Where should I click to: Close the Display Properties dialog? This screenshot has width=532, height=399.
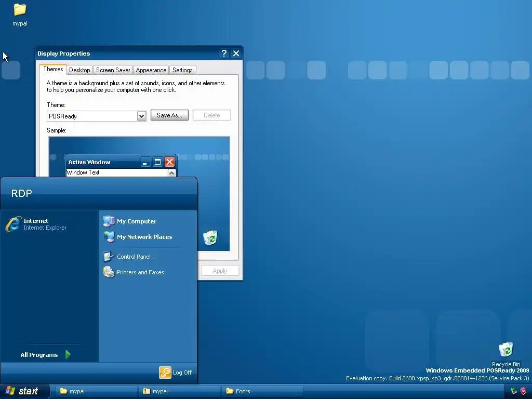click(x=236, y=54)
